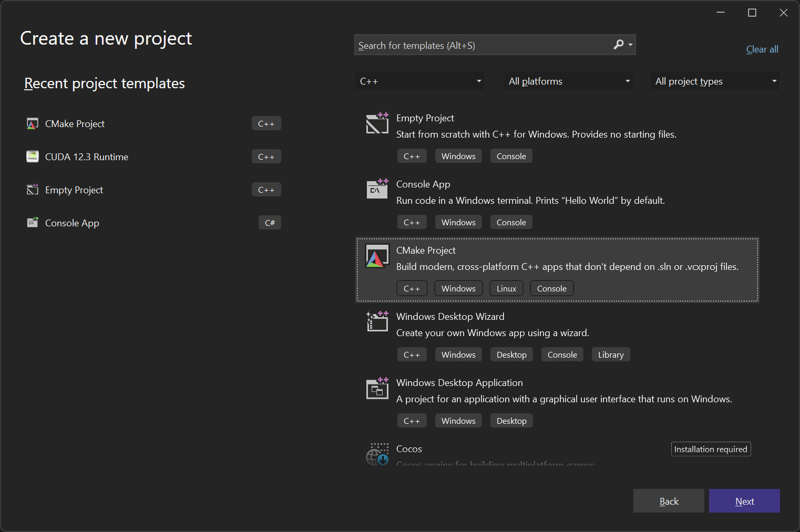
Task: Open the All project types filter dropdown
Action: point(715,81)
